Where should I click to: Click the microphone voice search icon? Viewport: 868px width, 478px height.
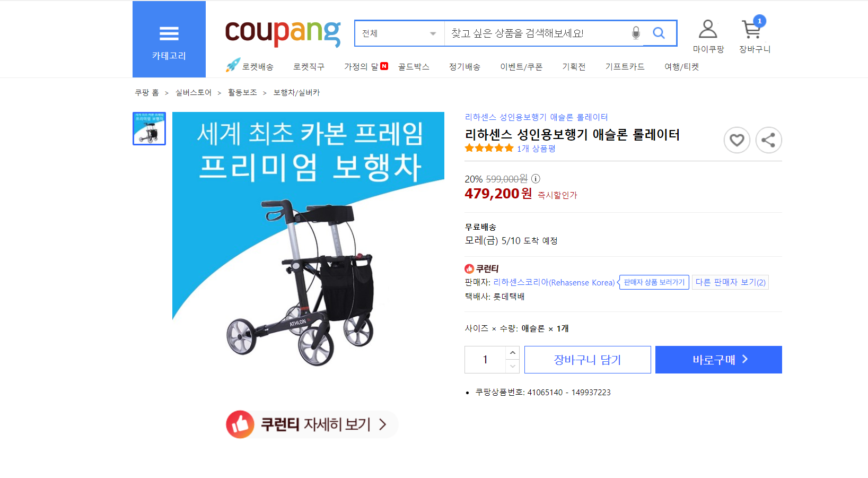636,33
